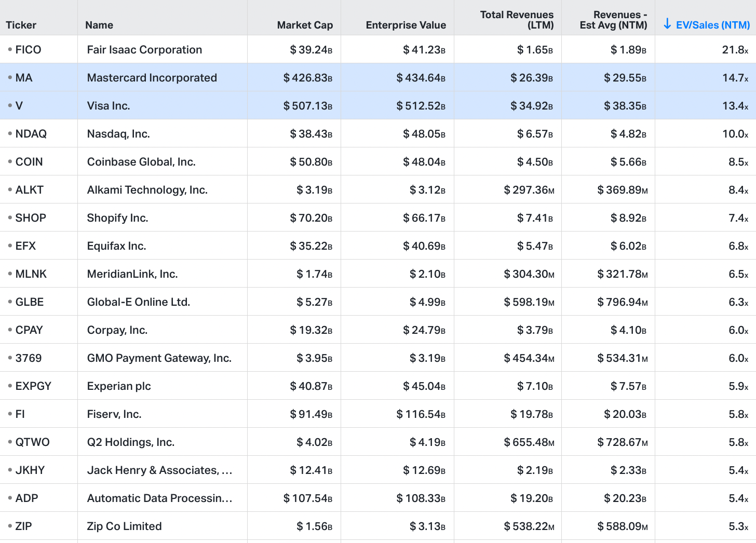Click the bullet dot beside COIN ticker
756x543 pixels.
(10, 161)
